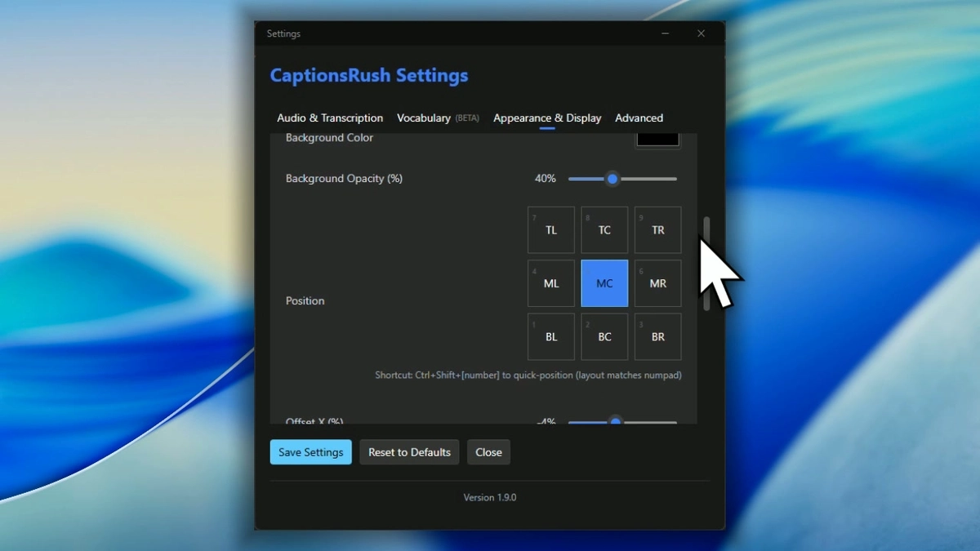Go to the Advanced tab
The height and width of the screenshot is (551, 980).
point(639,118)
